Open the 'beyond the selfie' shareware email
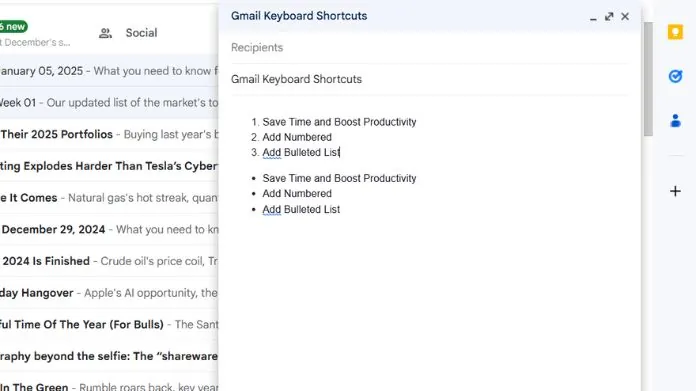 pyautogui.click(x=109, y=356)
